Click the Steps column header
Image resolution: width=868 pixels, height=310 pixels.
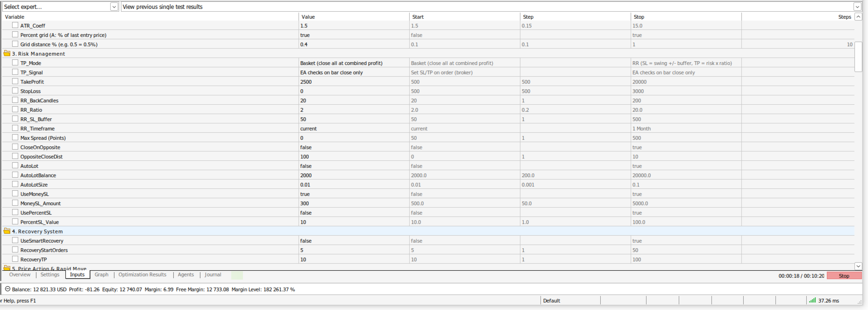click(798, 17)
